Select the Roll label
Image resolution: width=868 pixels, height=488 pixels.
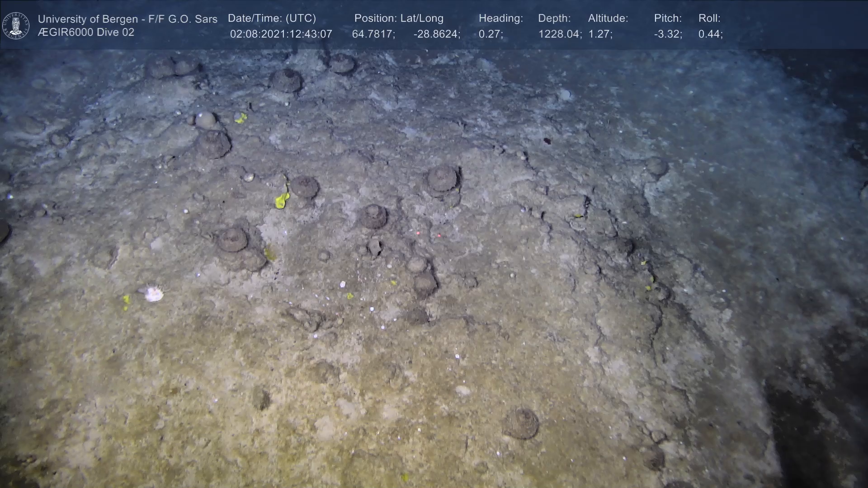[709, 19]
